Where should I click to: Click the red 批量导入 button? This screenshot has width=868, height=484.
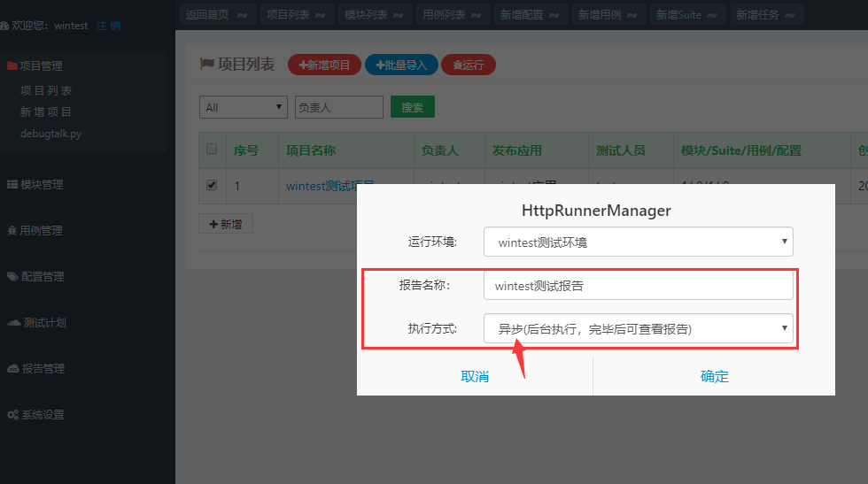pyautogui.click(x=401, y=65)
